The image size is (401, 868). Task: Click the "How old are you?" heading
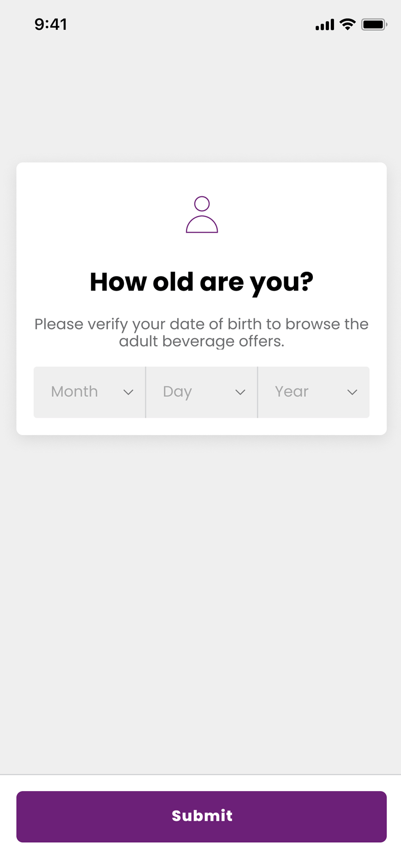point(202,282)
